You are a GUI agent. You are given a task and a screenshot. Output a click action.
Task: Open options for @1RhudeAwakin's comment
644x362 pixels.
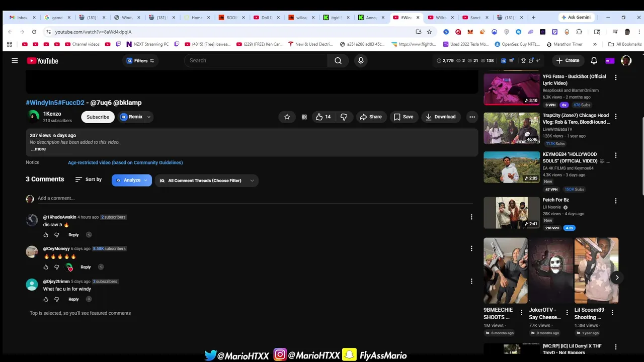(471, 217)
